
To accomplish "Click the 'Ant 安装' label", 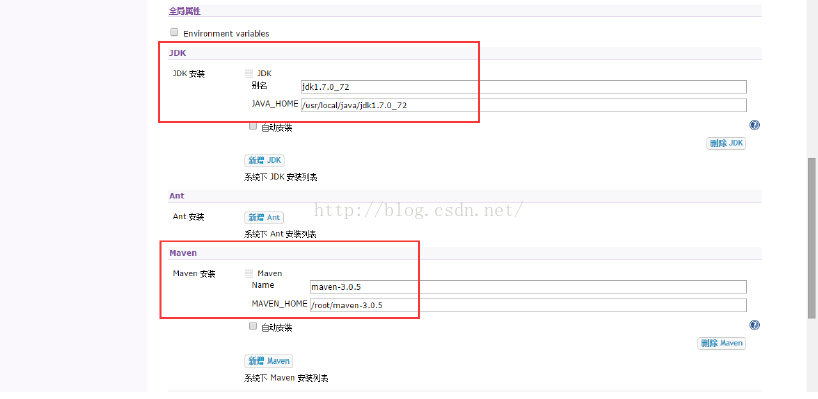I will (x=188, y=216).
